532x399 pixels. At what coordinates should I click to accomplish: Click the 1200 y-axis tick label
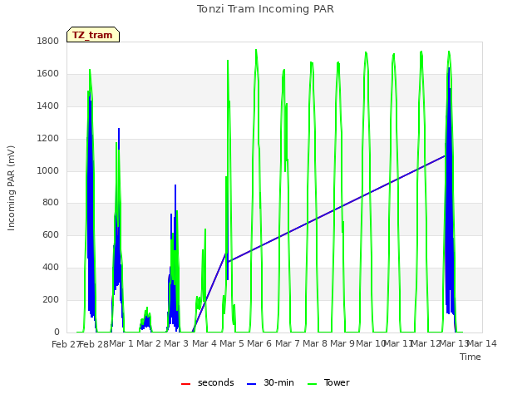(x=48, y=139)
